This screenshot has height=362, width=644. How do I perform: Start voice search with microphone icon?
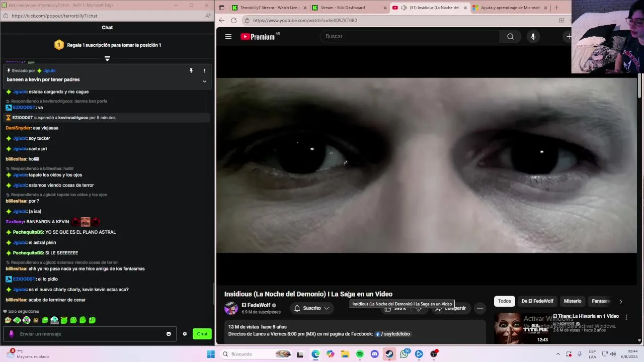(x=533, y=36)
